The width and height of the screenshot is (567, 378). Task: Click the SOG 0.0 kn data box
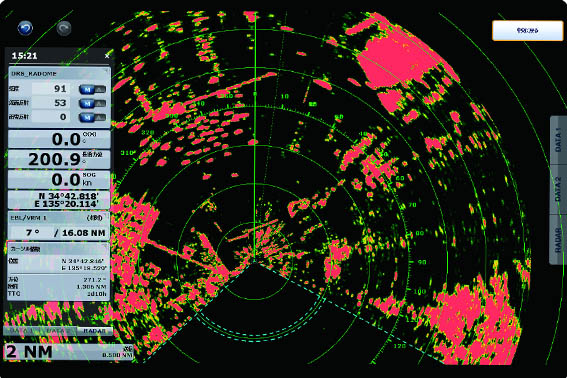pyautogui.click(x=59, y=179)
